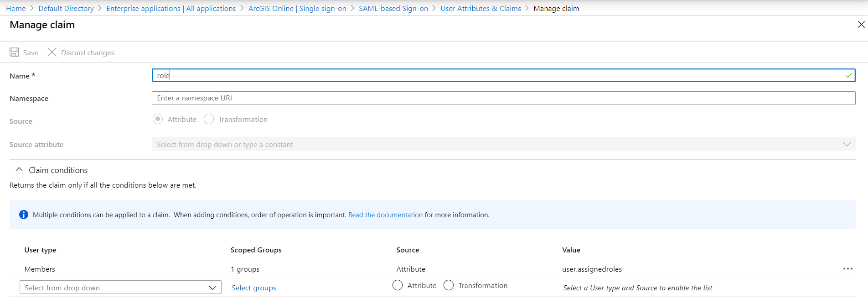Screen dimensions: 868x299
Task: Close the Manage claim panel
Action: point(861,25)
